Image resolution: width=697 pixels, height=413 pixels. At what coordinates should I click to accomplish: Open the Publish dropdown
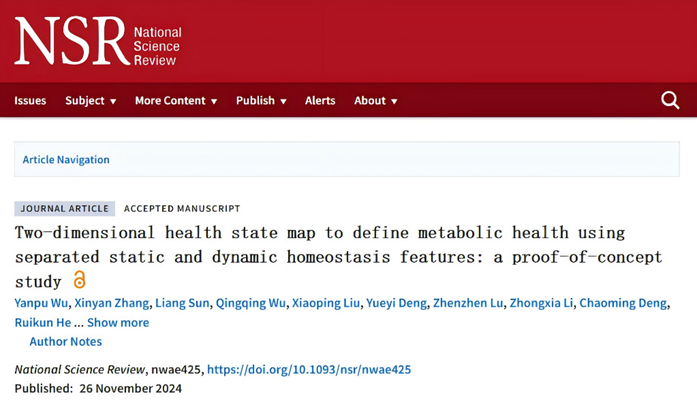pos(261,101)
